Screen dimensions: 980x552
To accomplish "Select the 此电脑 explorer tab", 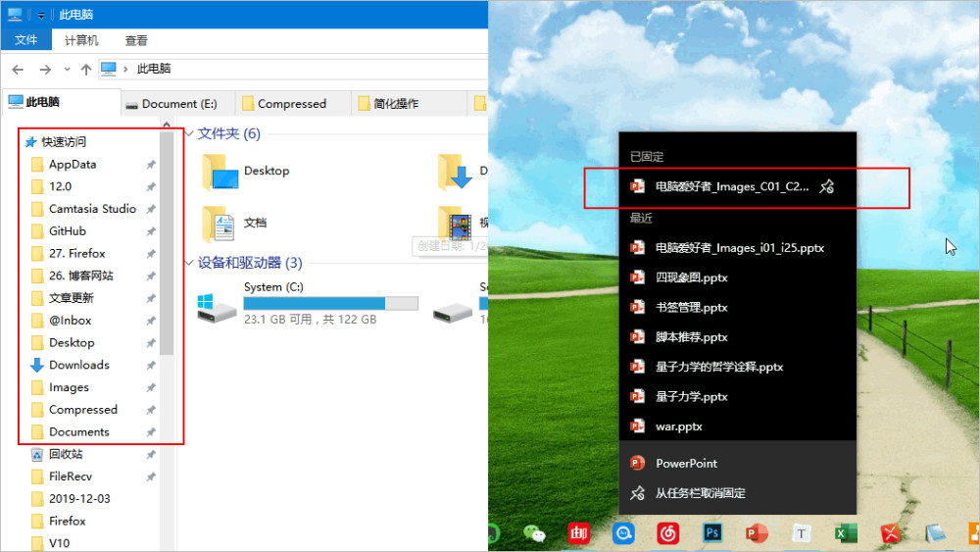I will point(61,103).
